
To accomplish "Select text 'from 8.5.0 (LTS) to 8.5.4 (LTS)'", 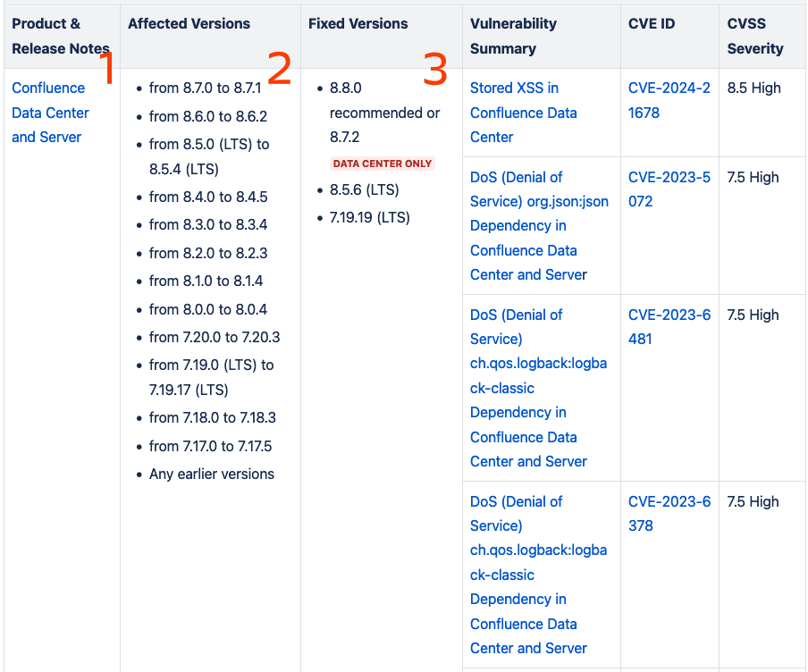I will 209,156.
